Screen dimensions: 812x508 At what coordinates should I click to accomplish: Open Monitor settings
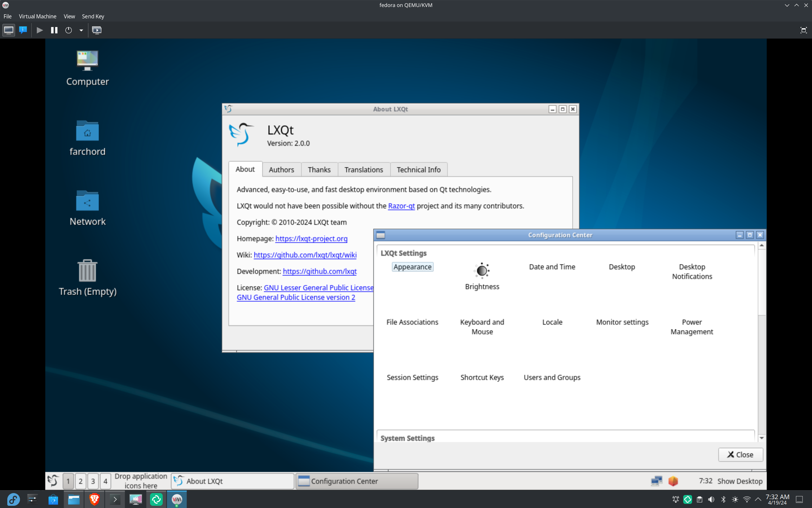[622, 322]
